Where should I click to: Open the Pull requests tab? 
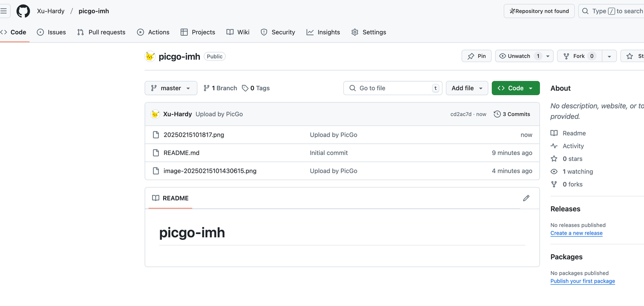tap(101, 32)
